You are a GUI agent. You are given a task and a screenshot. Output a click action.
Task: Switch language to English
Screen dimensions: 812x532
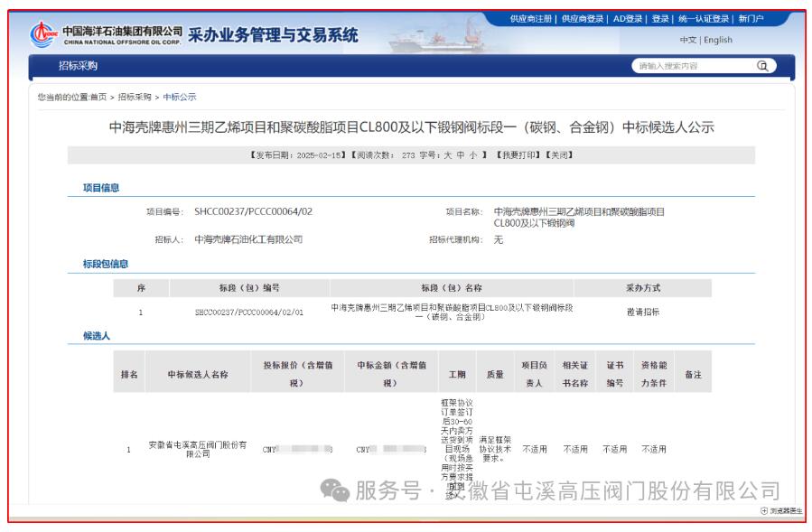pyautogui.click(x=718, y=40)
